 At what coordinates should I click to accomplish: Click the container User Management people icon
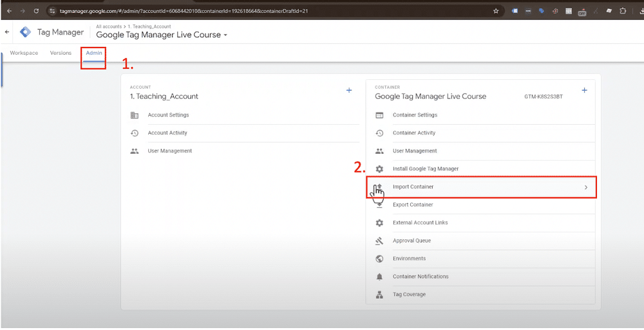(379, 151)
